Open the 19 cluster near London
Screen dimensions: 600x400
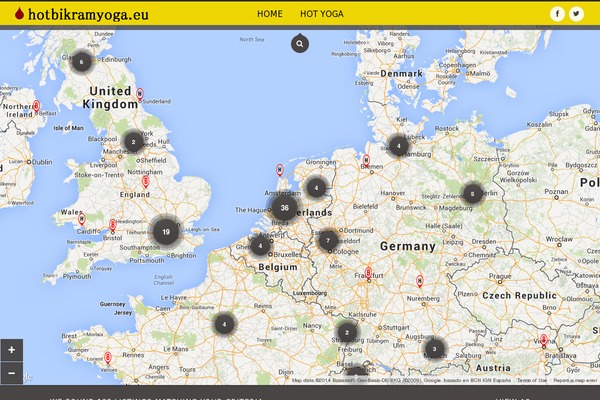[x=166, y=232]
